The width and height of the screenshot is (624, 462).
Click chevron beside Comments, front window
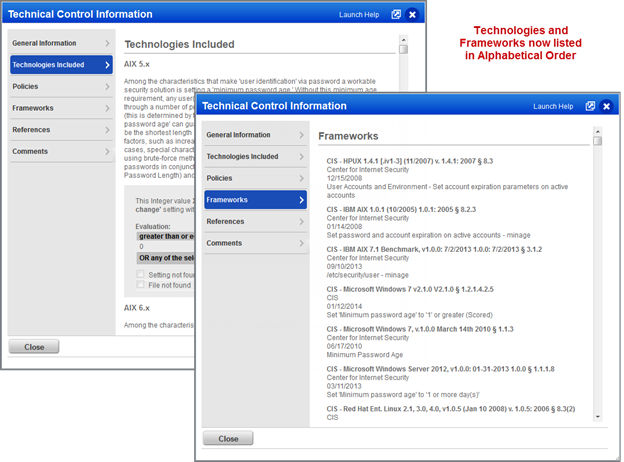pos(302,243)
